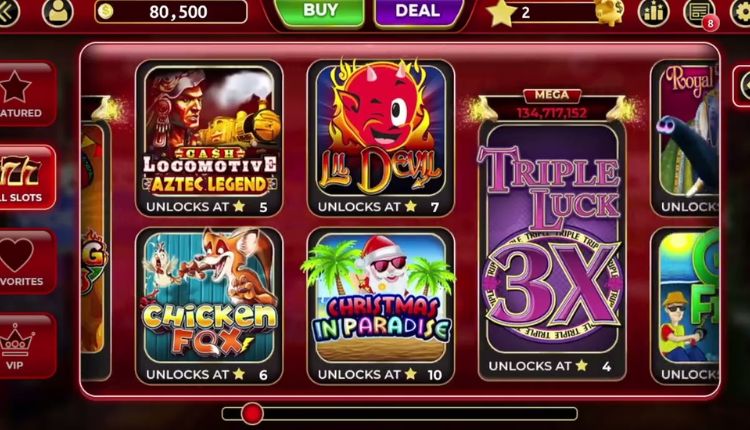750x430 pixels.
Task: Open the leaderboard podium icon
Action: click(x=653, y=11)
